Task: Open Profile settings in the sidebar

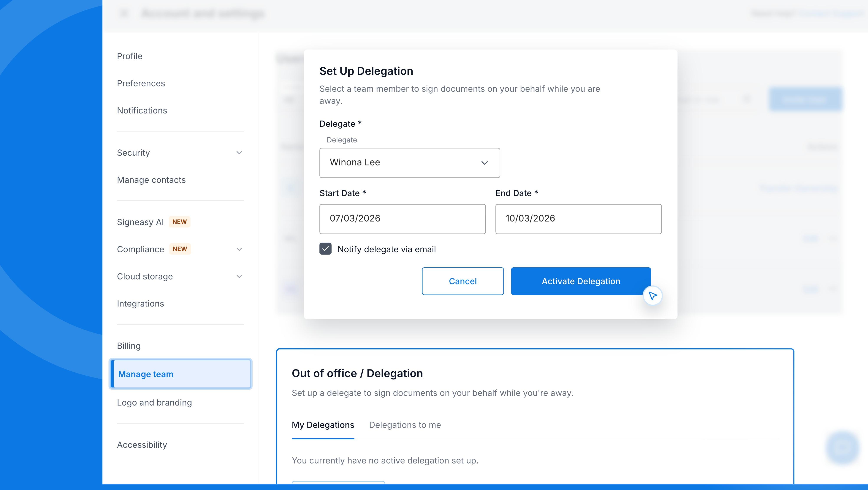Action: 130,56
